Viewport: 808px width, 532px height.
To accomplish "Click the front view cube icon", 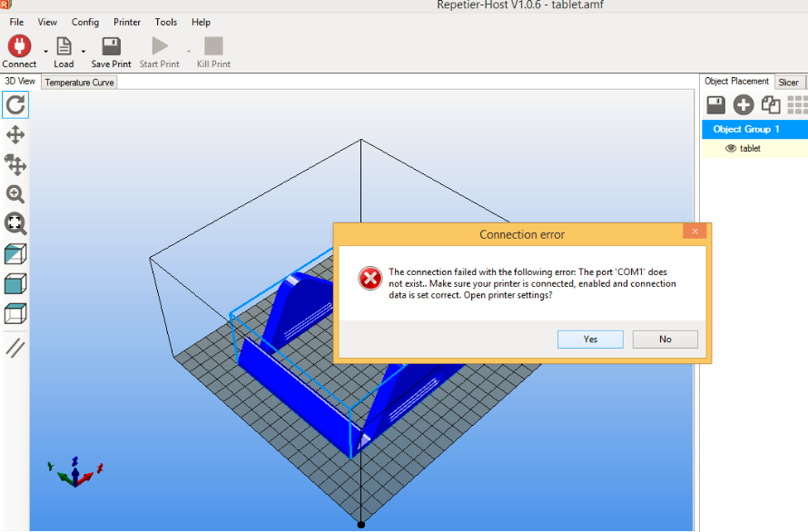I will (15, 284).
